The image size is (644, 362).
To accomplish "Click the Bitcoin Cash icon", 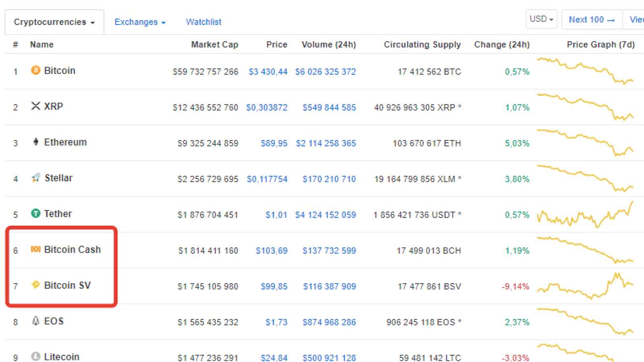I will [x=36, y=249].
